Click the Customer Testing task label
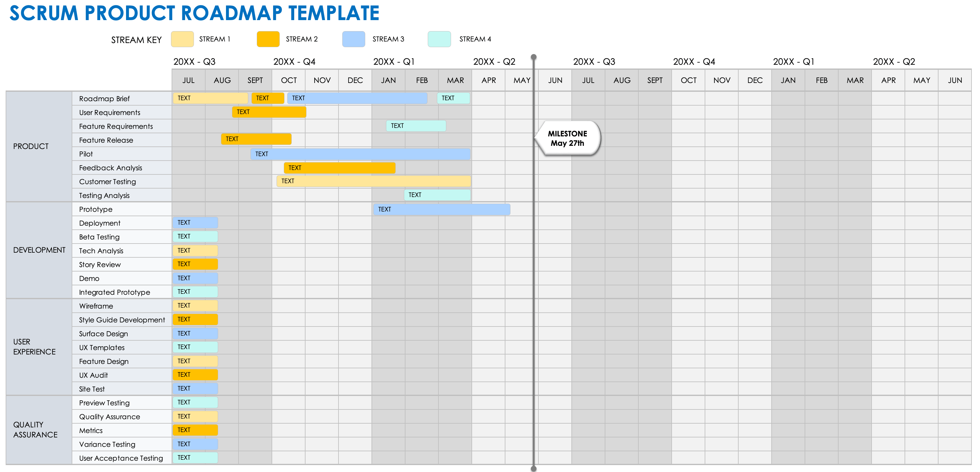 pos(107,182)
